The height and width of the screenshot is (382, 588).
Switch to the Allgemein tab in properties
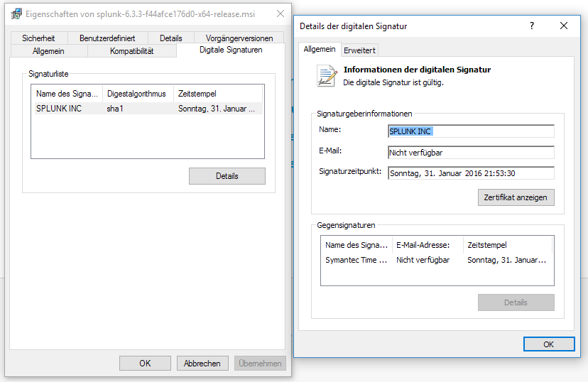(48, 51)
